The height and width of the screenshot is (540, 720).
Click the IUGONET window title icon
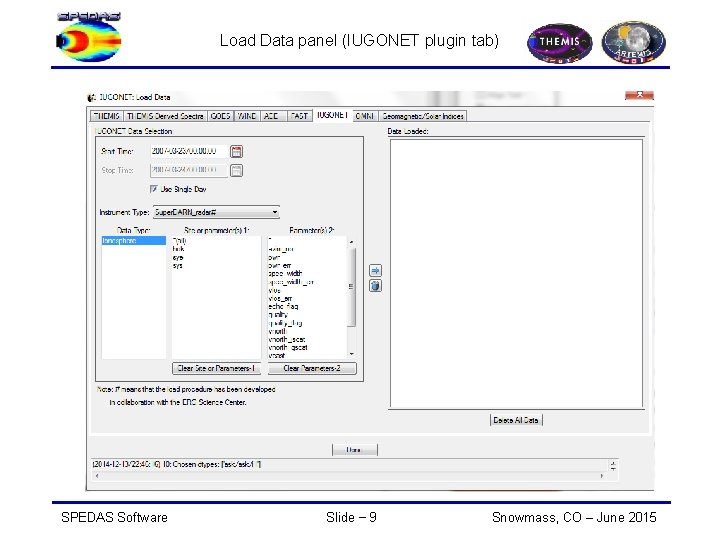pyautogui.click(x=92, y=97)
